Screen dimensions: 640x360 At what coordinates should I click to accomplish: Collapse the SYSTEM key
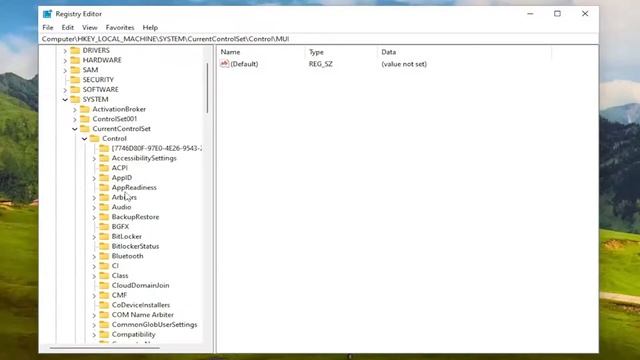65,100
